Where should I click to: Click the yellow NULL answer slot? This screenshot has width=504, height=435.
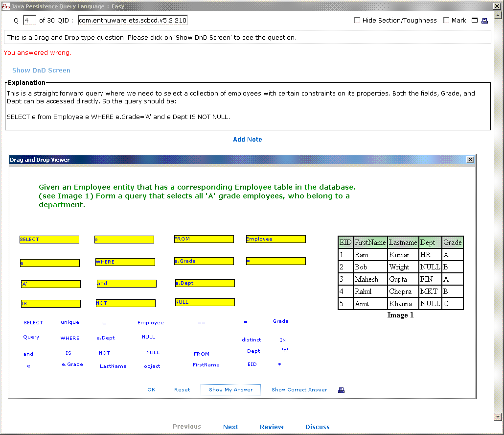205,302
